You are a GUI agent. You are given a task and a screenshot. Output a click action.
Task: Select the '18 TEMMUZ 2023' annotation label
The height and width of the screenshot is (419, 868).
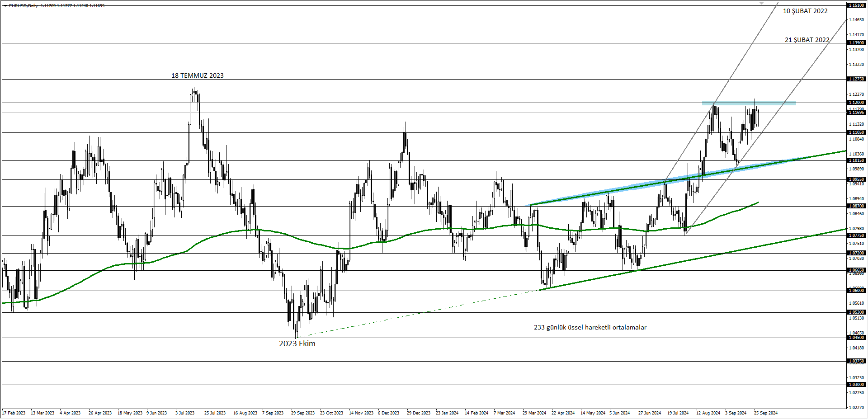tap(197, 75)
